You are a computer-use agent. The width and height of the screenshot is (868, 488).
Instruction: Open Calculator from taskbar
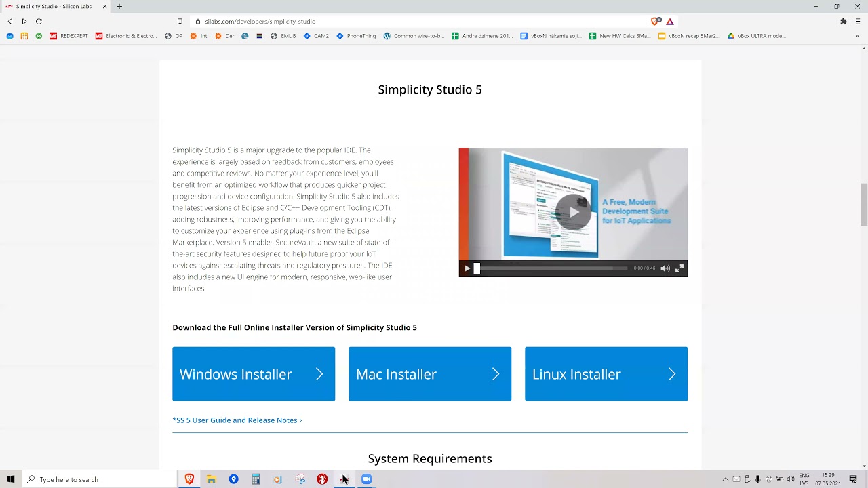click(256, 479)
